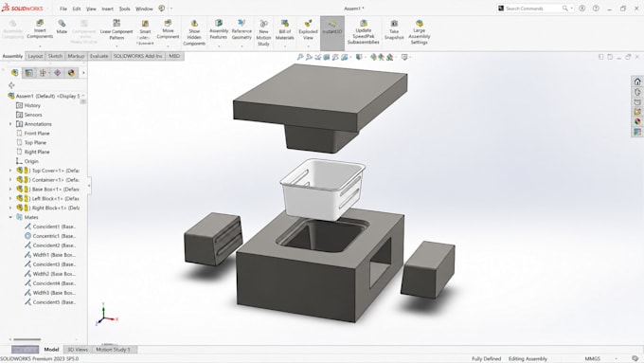Viewport: 644px width, 363px height.
Task: Click the Zoom to Area icon
Action: [309, 57]
